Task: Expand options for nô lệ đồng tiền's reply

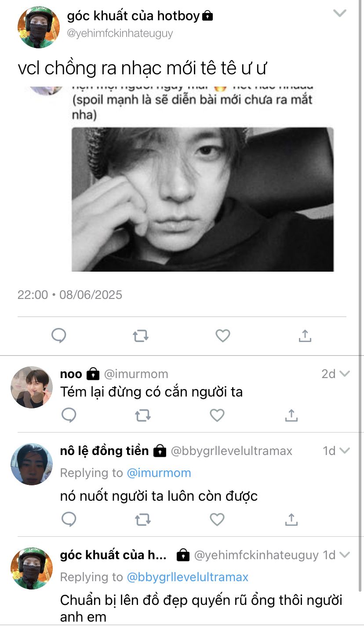Action: [345, 451]
